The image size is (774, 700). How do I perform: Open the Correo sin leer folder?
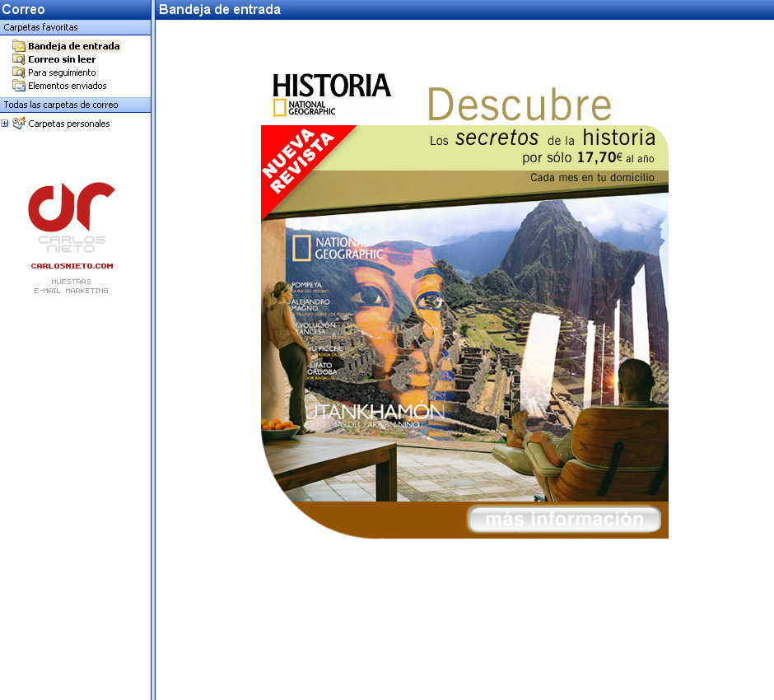62,59
